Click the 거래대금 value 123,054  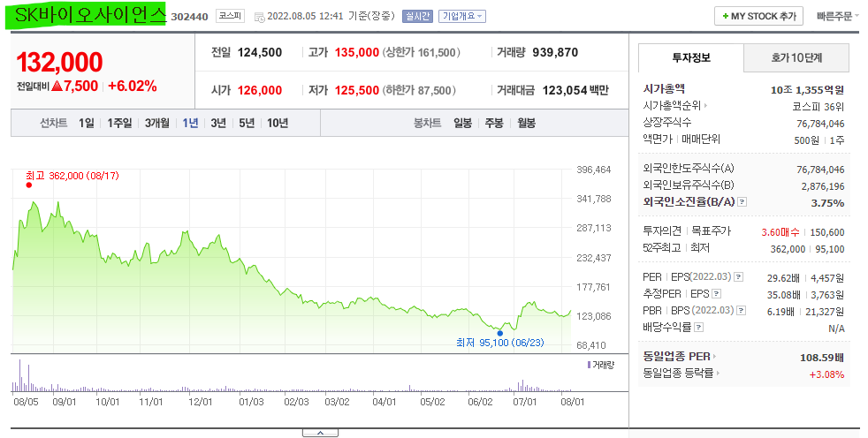point(564,90)
